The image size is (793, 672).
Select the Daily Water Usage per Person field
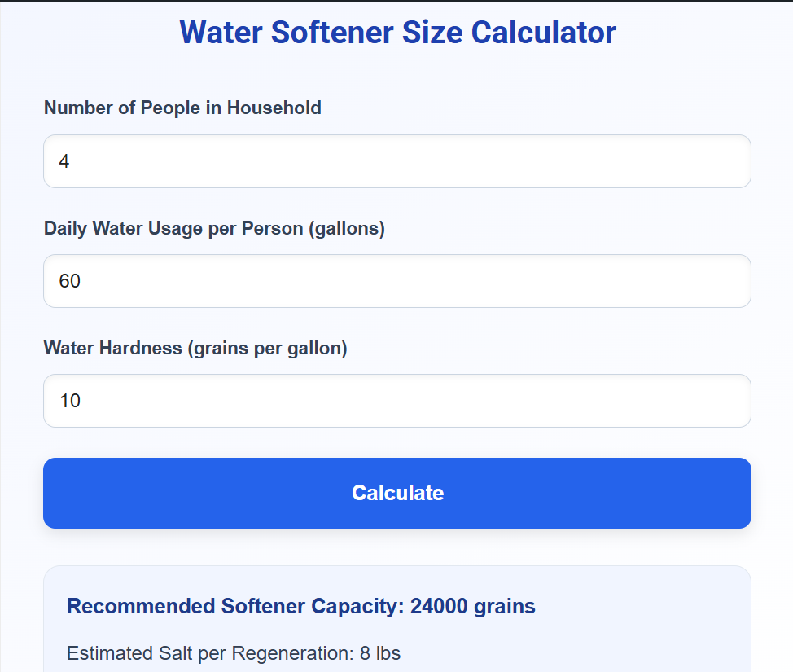397,281
